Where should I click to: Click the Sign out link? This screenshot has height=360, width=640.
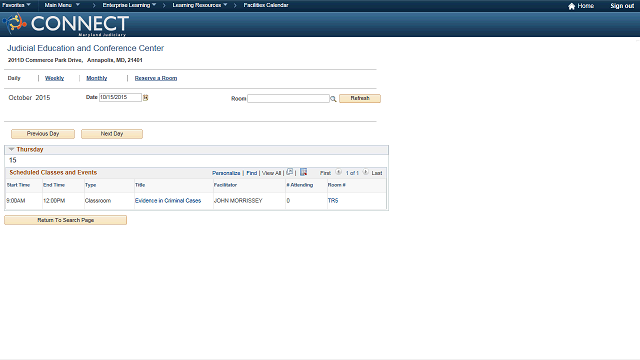click(622, 6)
